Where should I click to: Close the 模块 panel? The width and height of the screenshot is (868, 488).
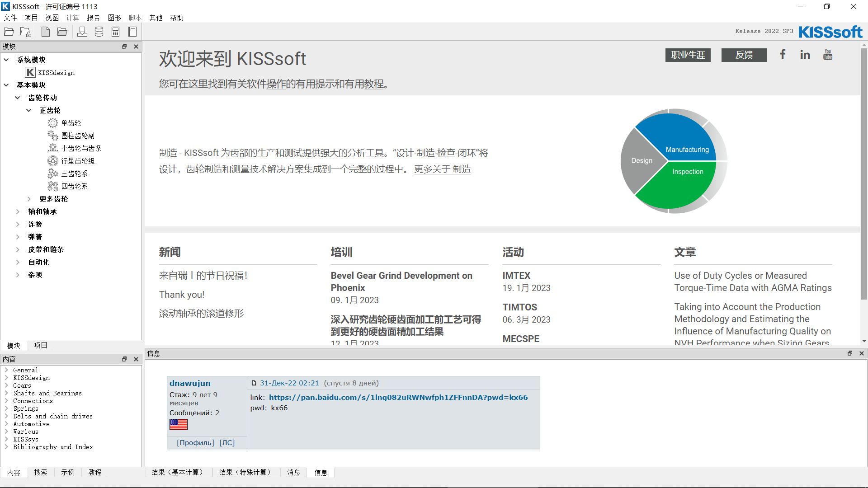pyautogui.click(x=136, y=46)
